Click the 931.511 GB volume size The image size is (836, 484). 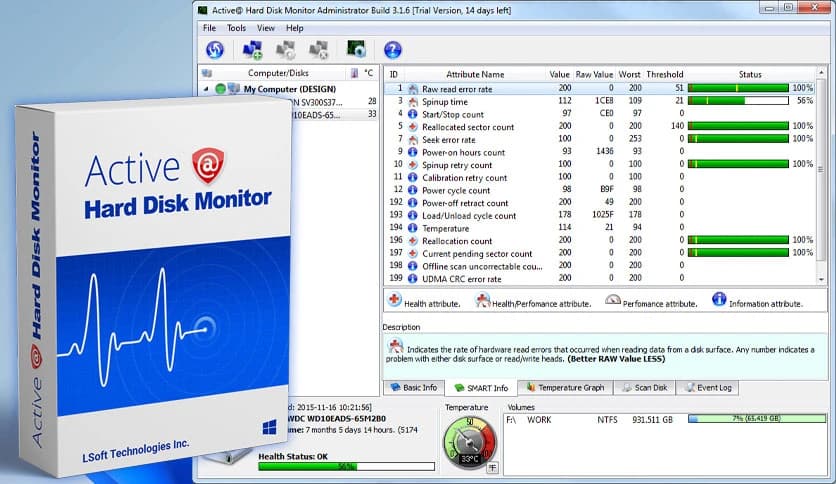tap(652, 420)
